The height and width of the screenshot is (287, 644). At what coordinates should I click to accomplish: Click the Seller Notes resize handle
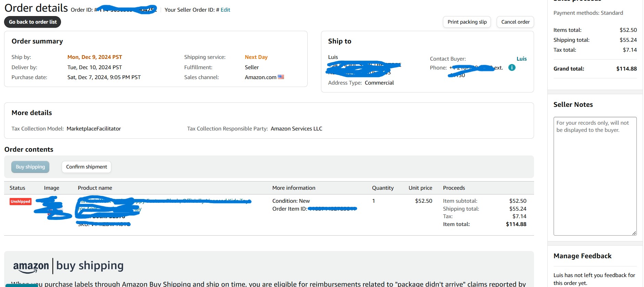click(634, 233)
